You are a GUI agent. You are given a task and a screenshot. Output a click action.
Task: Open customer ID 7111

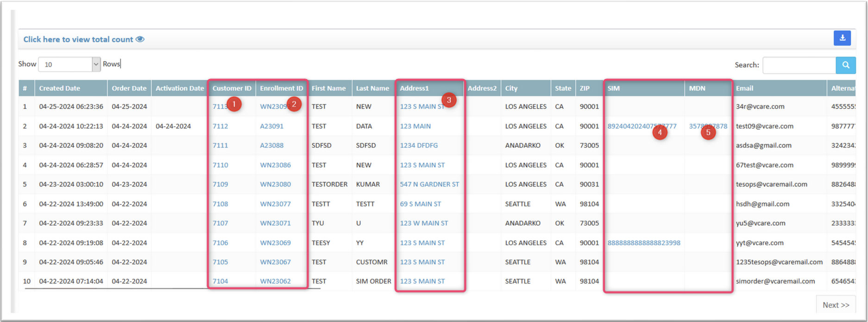tap(220, 145)
